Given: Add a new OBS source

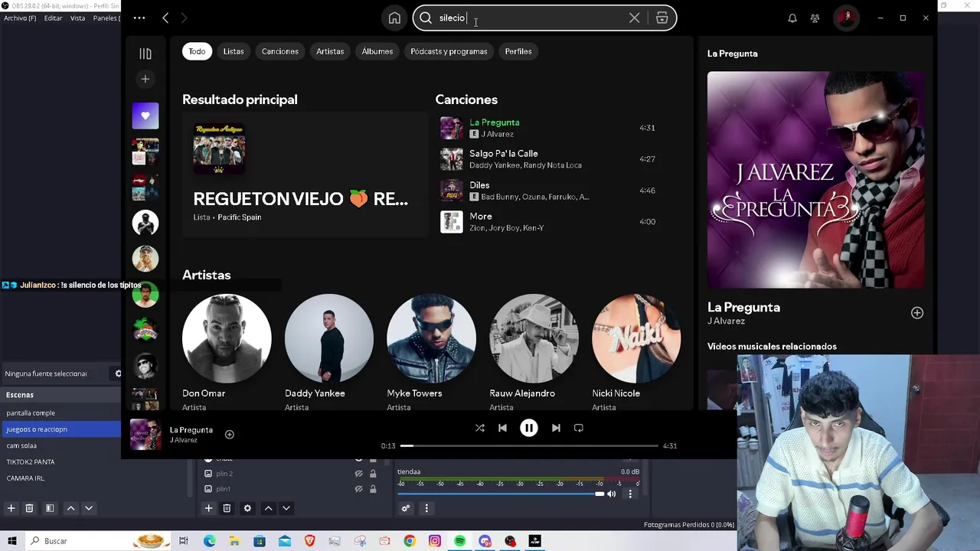Looking at the screenshot, I should pyautogui.click(x=208, y=508).
